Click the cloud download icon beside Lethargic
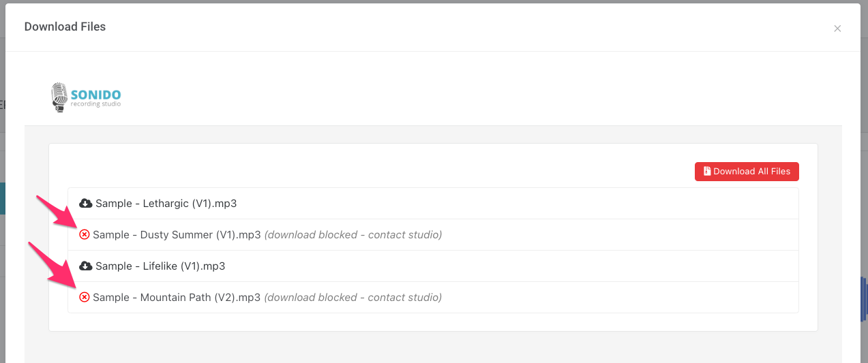Image resolution: width=868 pixels, height=363 pixels. click(x=86, y=203)
